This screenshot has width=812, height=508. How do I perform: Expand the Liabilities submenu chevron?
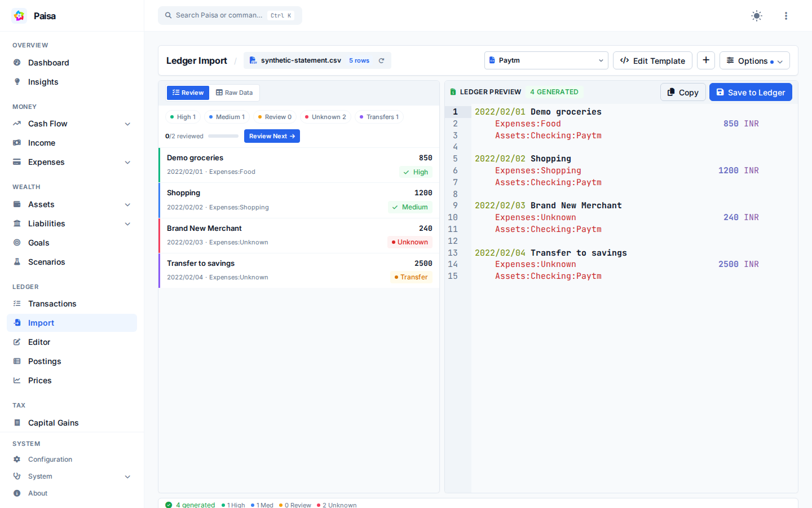pos(127,224)
